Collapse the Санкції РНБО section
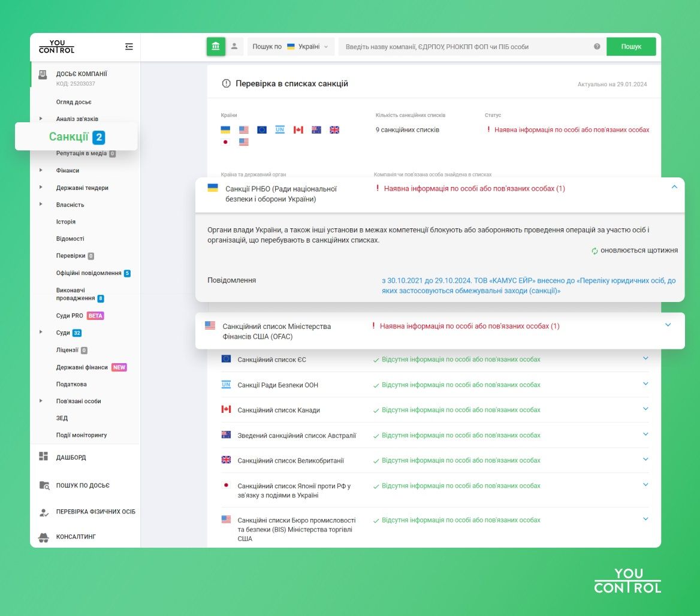 pos(674,187)
